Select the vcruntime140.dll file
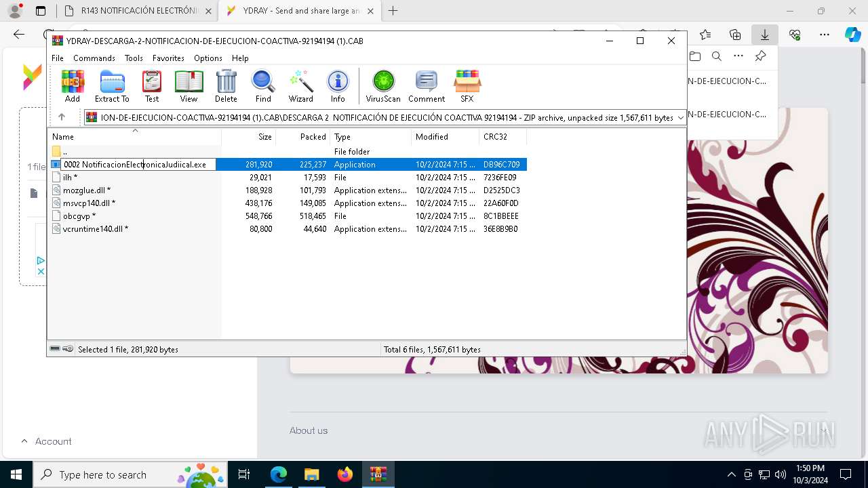Image resolution: width=868 pixels, height=488 pixels. click(287, 229)
